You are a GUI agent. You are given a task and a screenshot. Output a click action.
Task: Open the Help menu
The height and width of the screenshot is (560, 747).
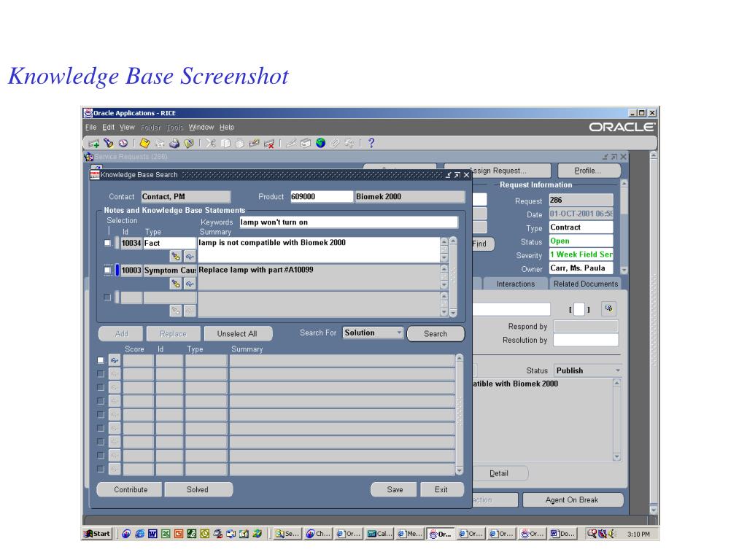227,127
